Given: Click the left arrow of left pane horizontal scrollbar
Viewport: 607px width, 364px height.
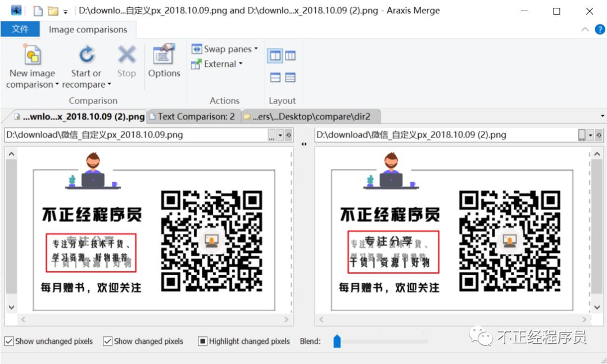Looking at the screenshot, I should click(23, 320).
